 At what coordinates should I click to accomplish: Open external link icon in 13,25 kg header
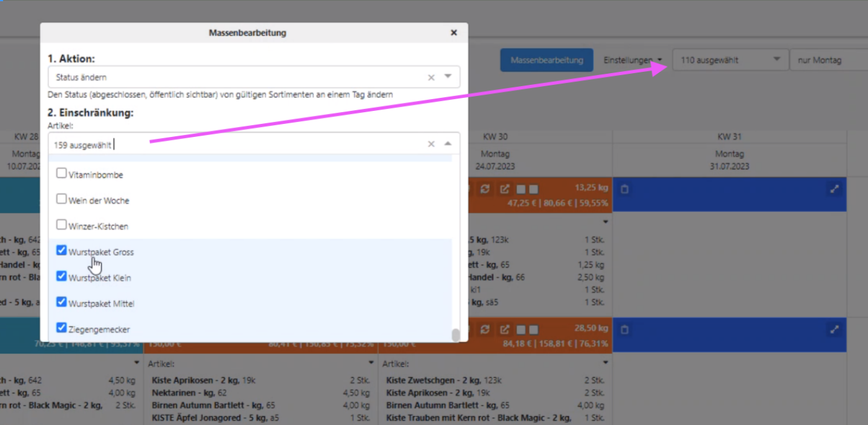tap(505, 189)
